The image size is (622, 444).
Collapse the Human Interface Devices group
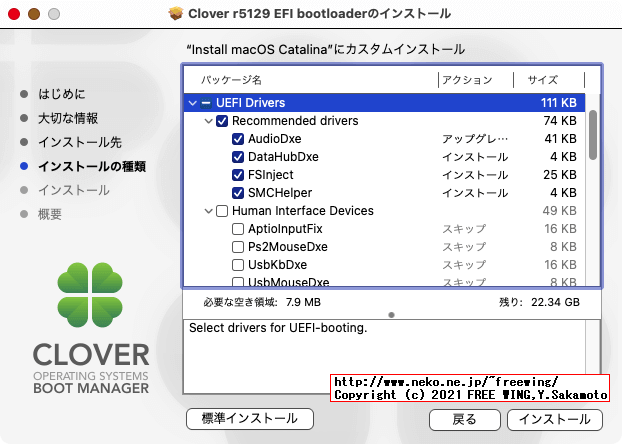[x=209, y=211]
